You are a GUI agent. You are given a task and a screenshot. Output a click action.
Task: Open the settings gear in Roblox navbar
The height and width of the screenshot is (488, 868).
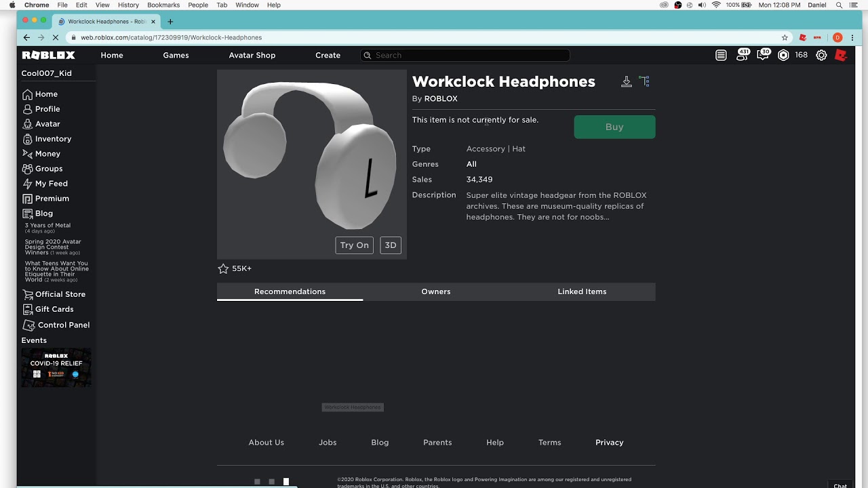point(821,56)
